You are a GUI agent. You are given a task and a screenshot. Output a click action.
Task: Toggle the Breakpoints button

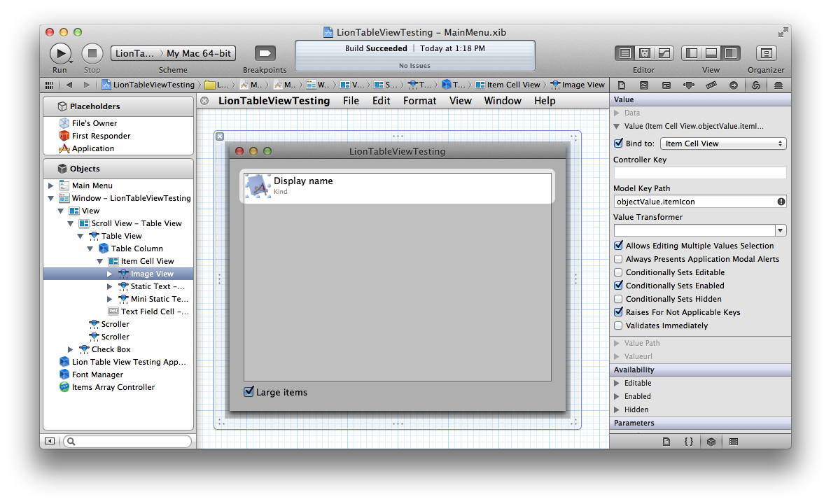(x=265, y=53)
